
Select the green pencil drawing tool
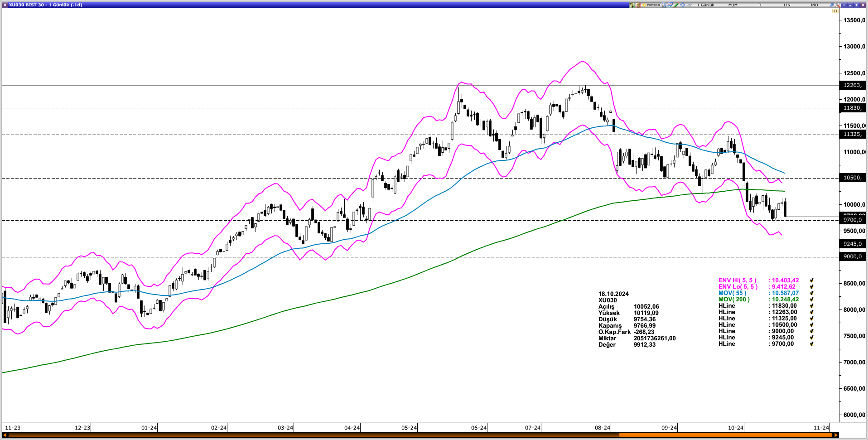(676, 5)
